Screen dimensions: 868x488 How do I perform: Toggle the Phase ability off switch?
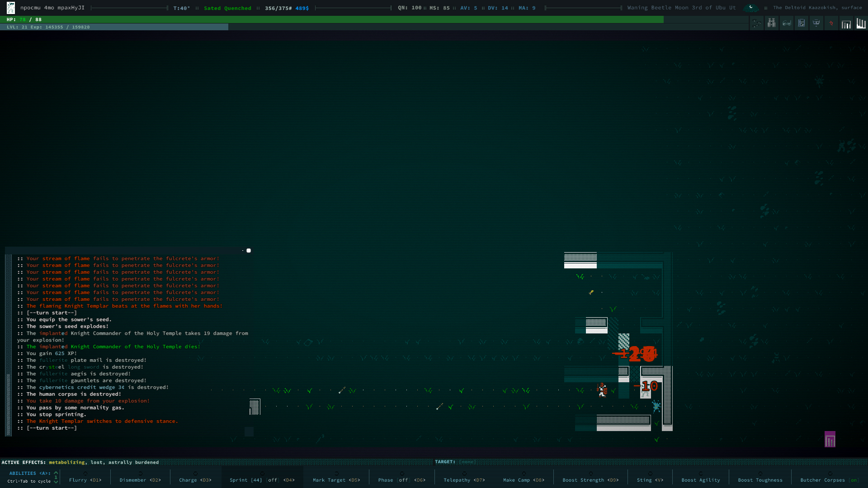pos(403,480)
